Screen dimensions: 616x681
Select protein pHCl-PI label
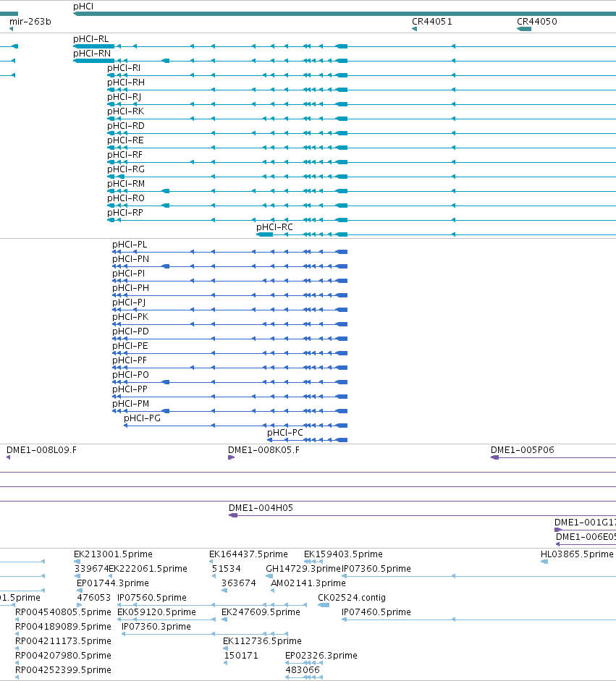pos(129,273)
